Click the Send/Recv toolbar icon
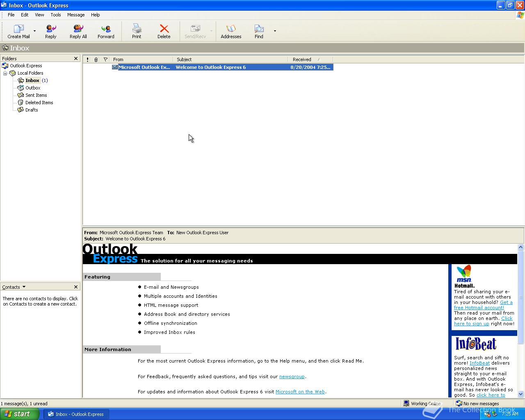The image size is (525, 420). click(195, 29)
